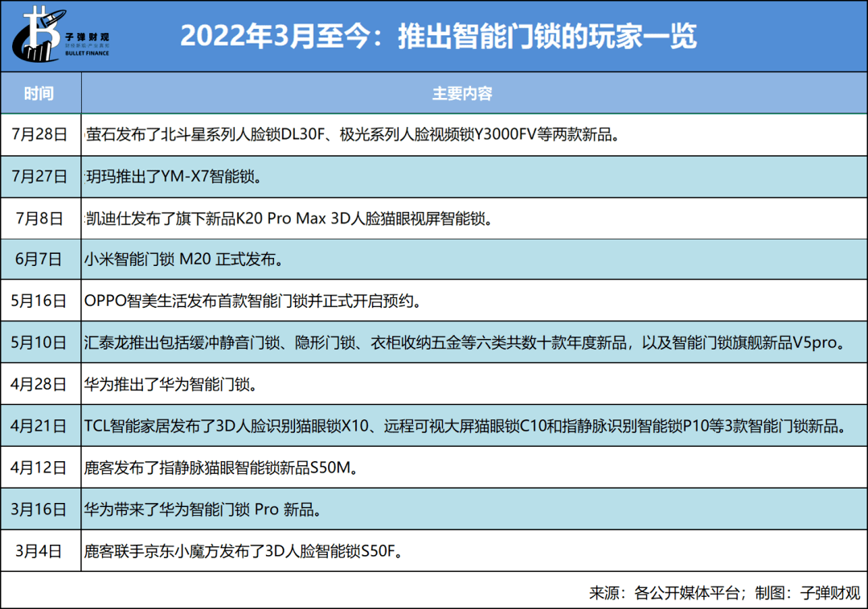Click the 玥玛 YM-X7 智能锁 row
868x609 pixels.
coord(172,176)
